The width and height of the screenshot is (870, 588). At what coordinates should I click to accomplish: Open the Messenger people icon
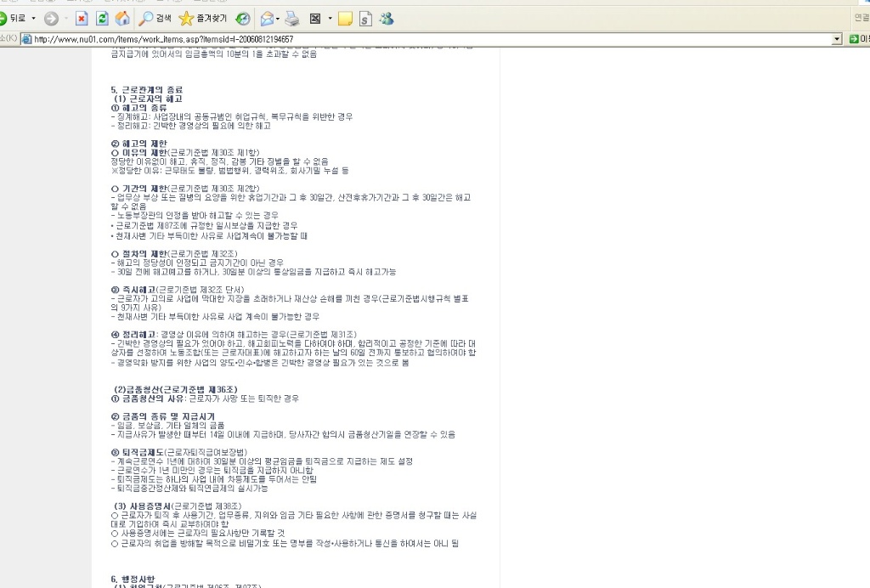click(x=387, y=19)
